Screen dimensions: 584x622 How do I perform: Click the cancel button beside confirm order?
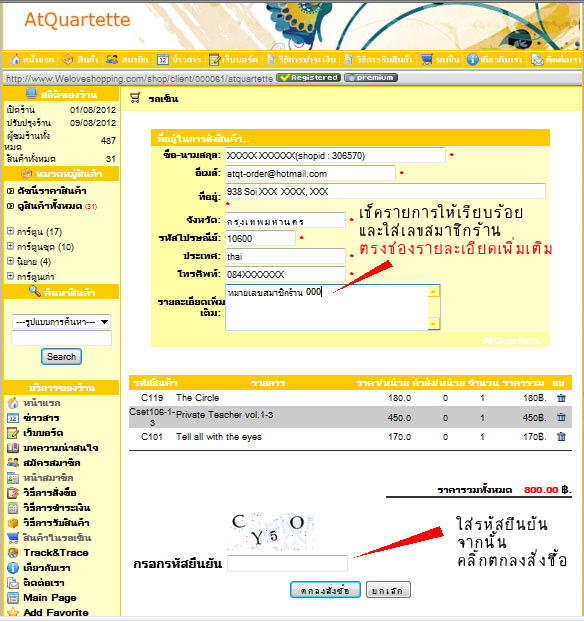click(x=388, y=590)
